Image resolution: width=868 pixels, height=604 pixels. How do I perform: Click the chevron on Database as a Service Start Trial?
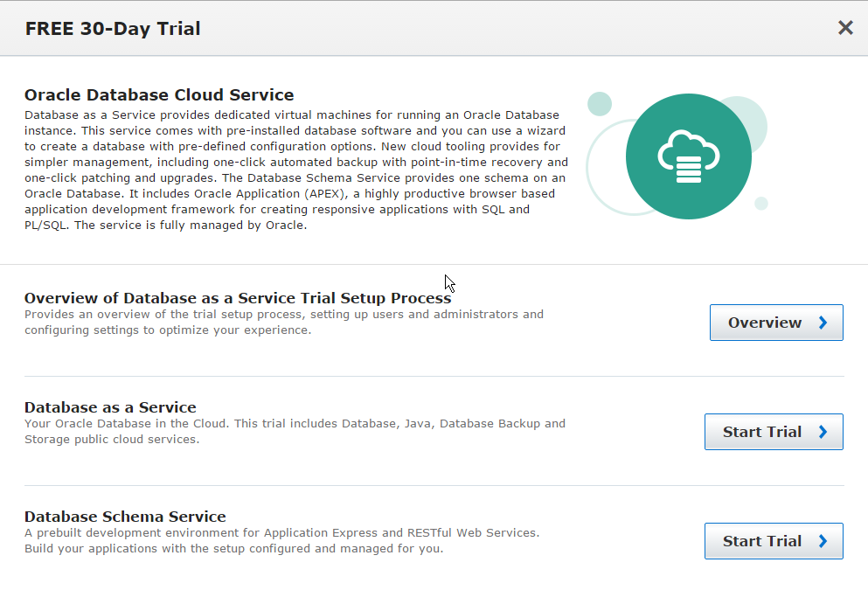click(x=823, y=432)
